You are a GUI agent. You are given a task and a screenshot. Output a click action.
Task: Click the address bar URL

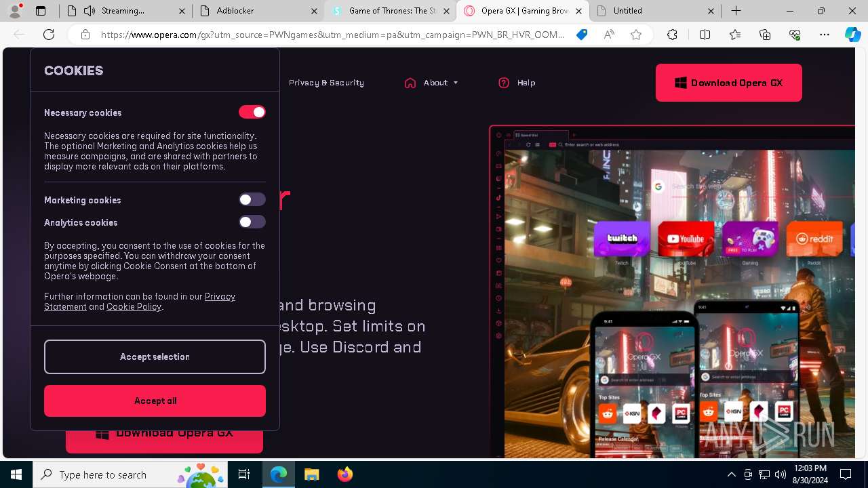click(332, 35)
